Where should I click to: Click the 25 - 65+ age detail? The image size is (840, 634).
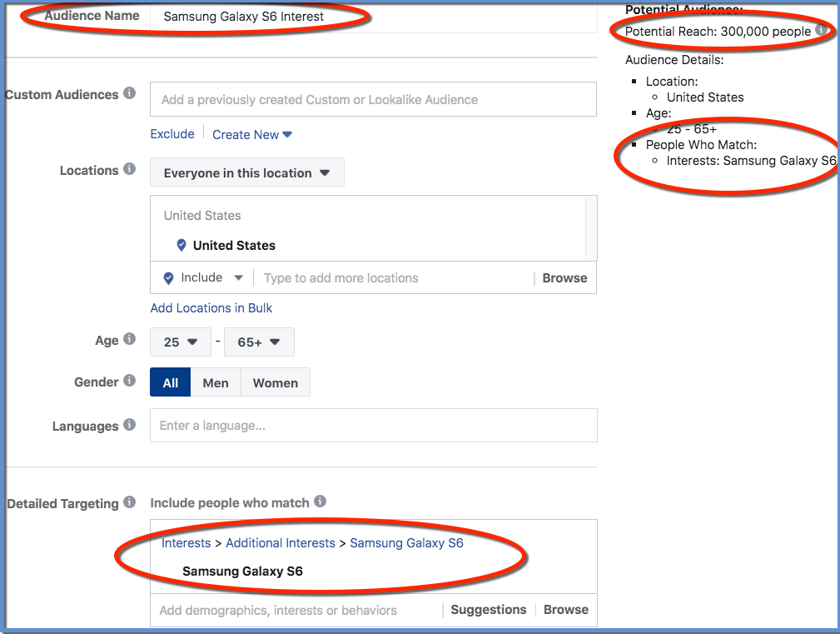point(692,129)
